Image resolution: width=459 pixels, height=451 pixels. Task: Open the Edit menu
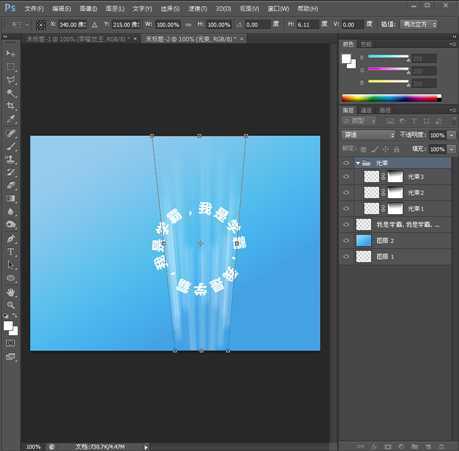62,9
